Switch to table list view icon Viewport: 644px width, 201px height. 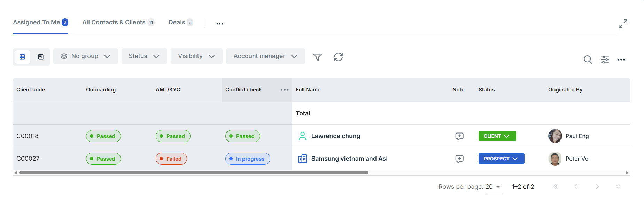pos(22,57)
